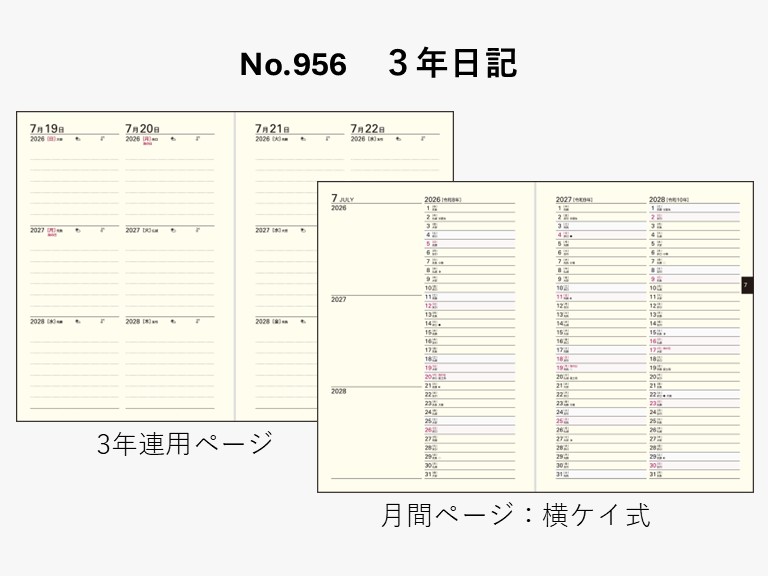Viewport: 768px width, 576px height.
Task: Click the 7月21日 date header
Action: [x=272, y=129]
